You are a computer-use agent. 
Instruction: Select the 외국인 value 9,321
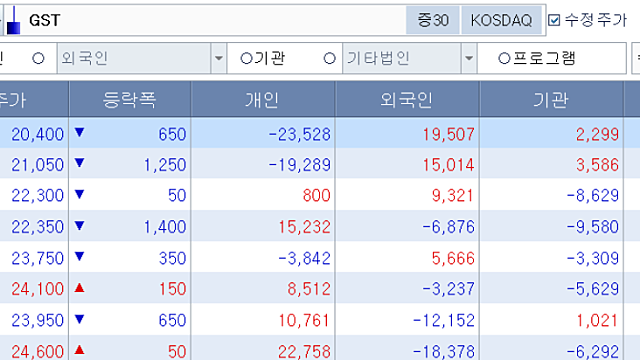pyautogui.click(x=453, y=196)
